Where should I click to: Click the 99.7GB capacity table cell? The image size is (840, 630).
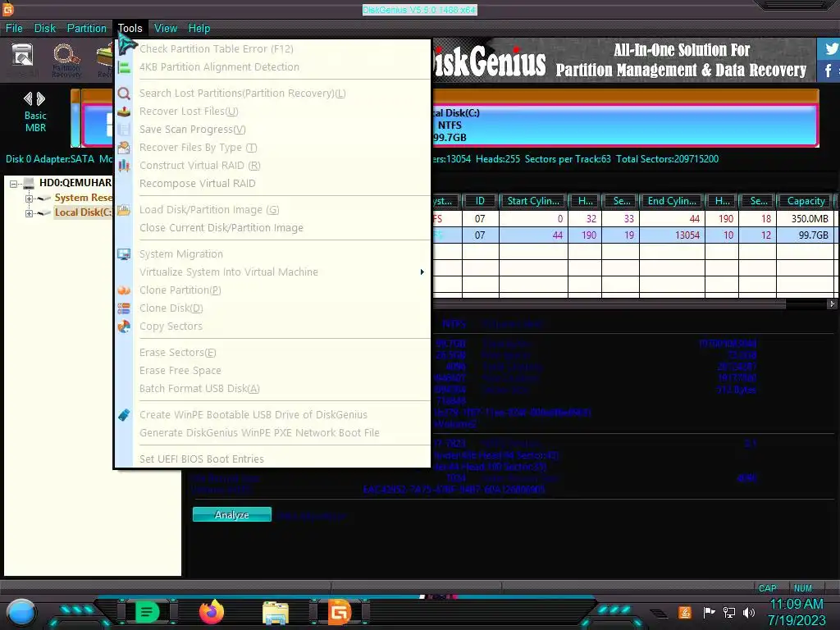[806, 235]
